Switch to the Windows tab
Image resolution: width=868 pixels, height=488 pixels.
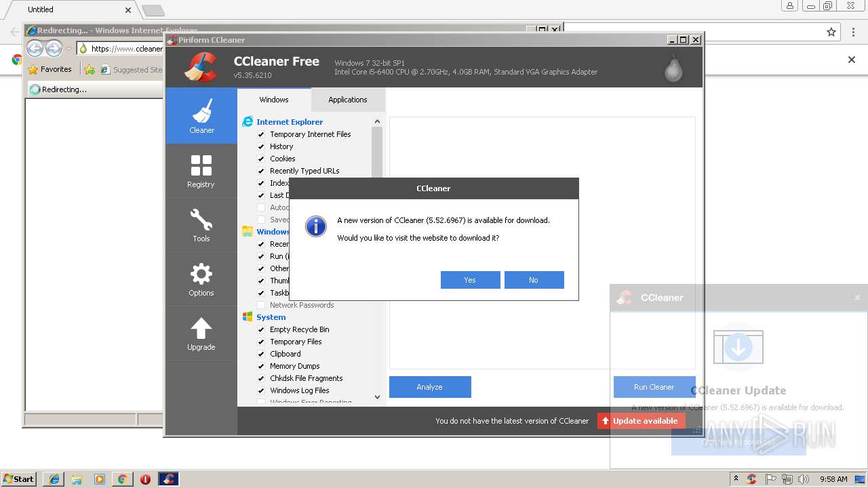point(274,100)
